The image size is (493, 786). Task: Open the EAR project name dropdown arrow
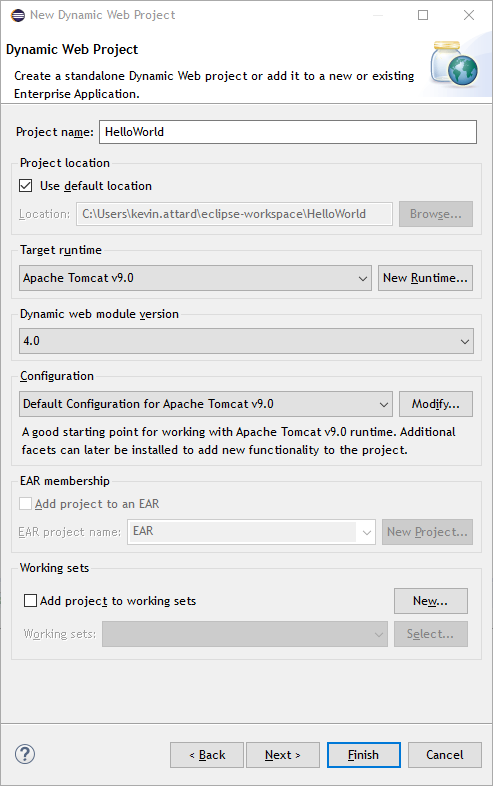[367, 532]
